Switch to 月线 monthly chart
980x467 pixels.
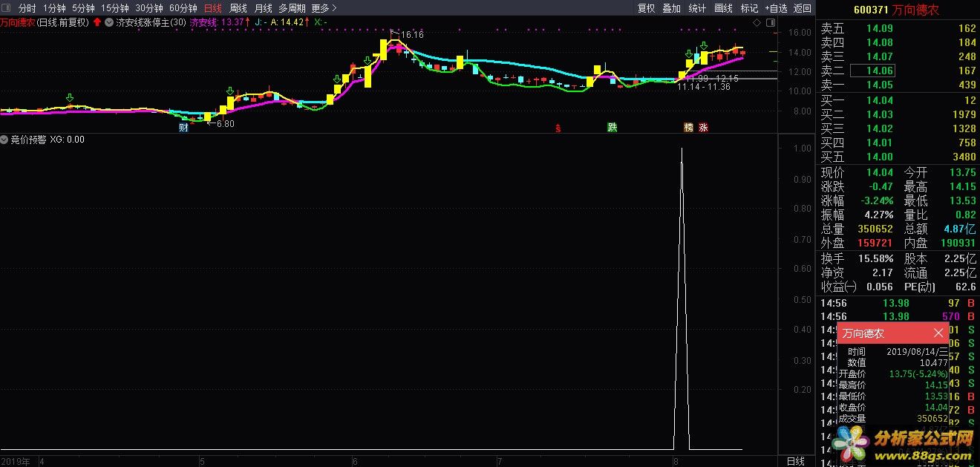pyautogui.click(x=263, y=8)
